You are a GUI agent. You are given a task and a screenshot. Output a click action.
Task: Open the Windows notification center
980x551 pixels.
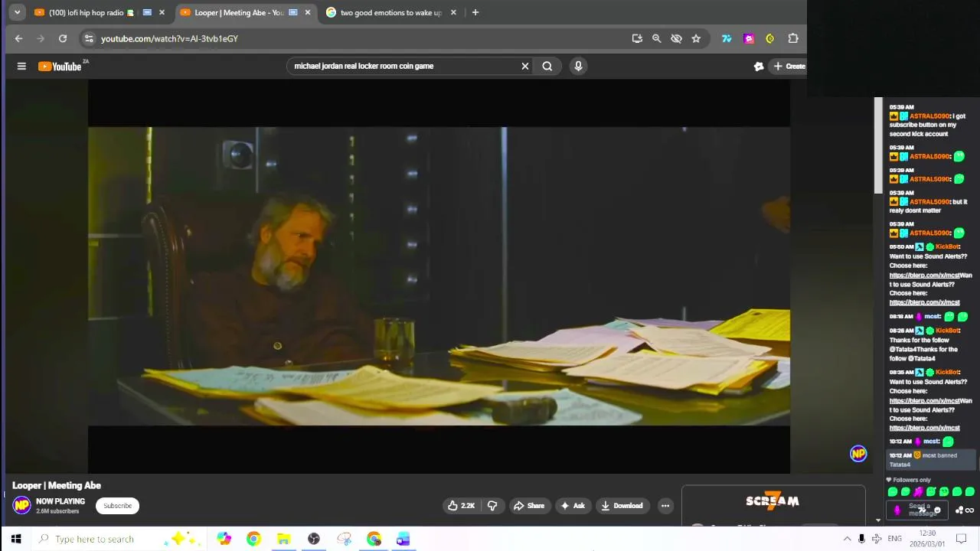962,539
